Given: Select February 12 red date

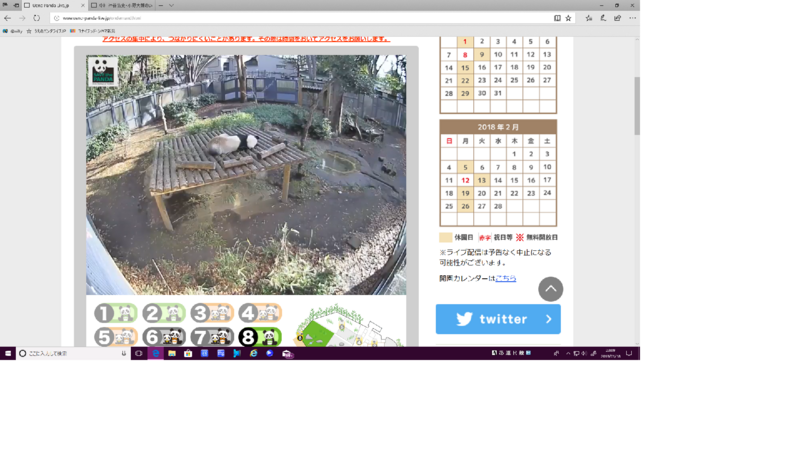Looking at the screenshot, I should [x=465, y=180].
